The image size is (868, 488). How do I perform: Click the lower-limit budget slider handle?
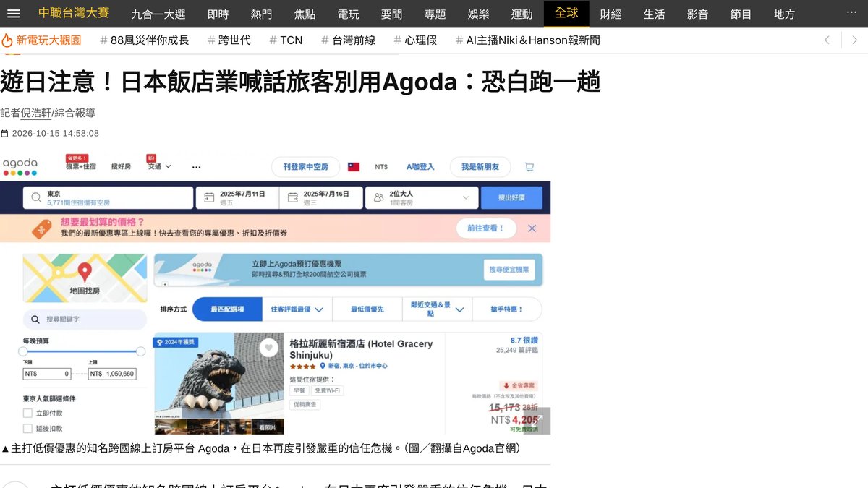point(23,351)
